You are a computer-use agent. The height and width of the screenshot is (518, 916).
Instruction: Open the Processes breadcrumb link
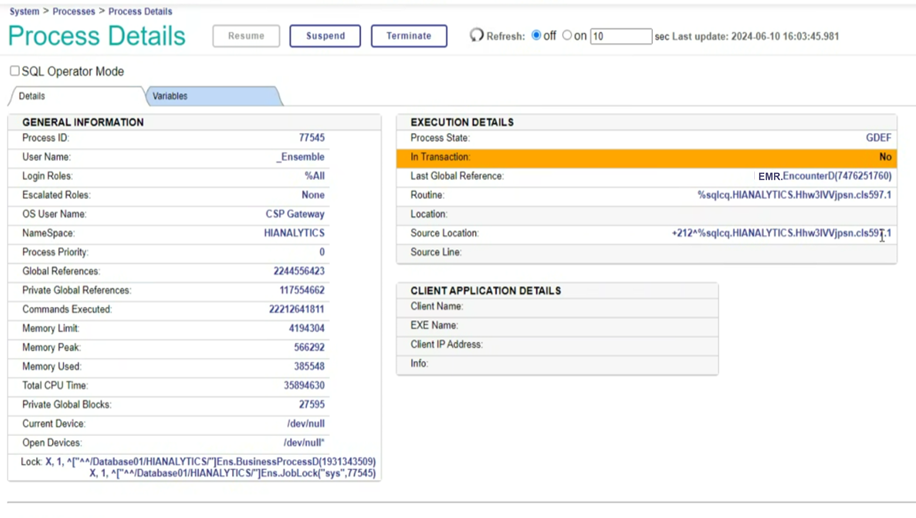74,11
